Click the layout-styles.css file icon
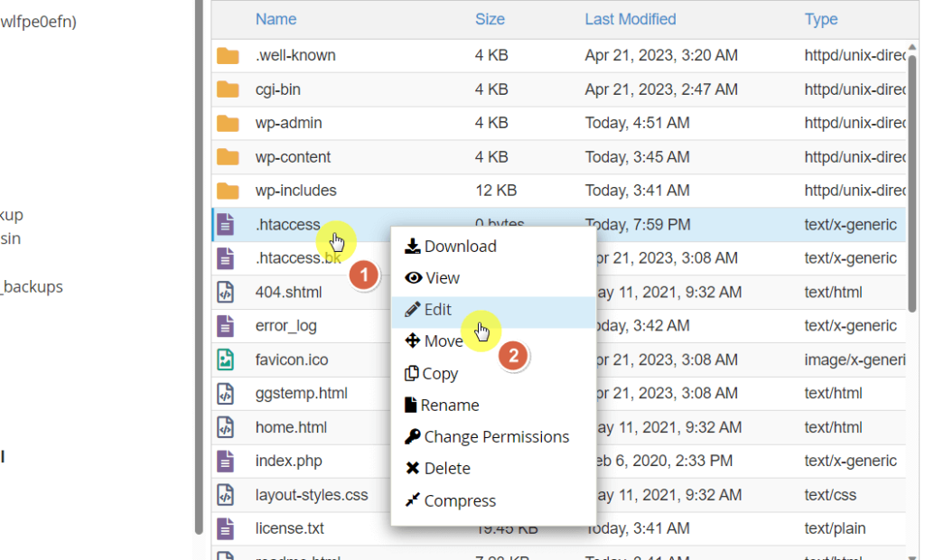Screen dimensions: 925x560 click(225, 494)
